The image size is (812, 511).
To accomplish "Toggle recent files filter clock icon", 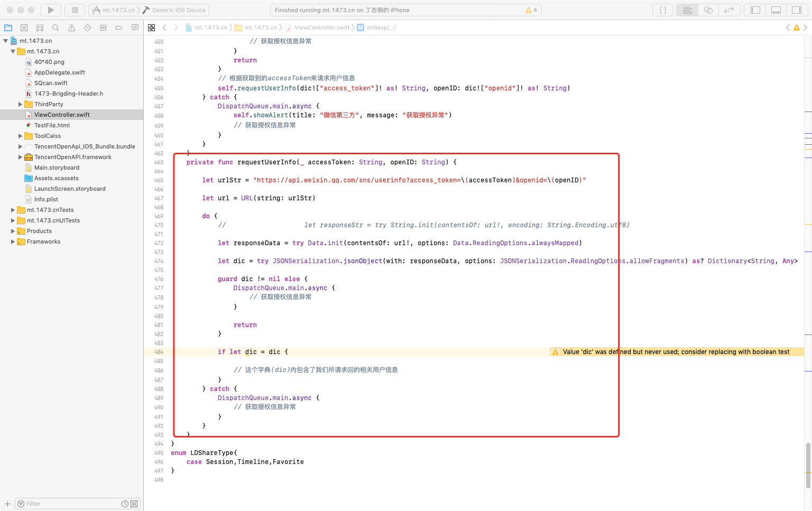I will pyautogui.click(x=125, y=504).
